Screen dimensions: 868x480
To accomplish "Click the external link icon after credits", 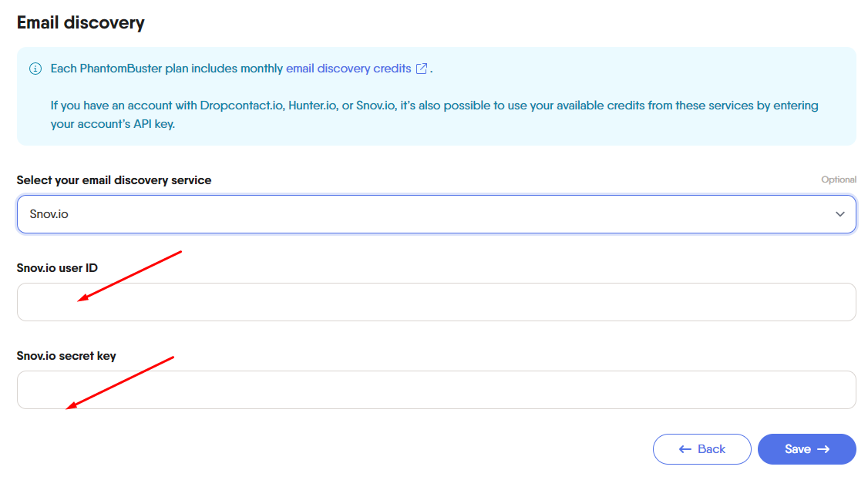I will click(x=421, y=69).
